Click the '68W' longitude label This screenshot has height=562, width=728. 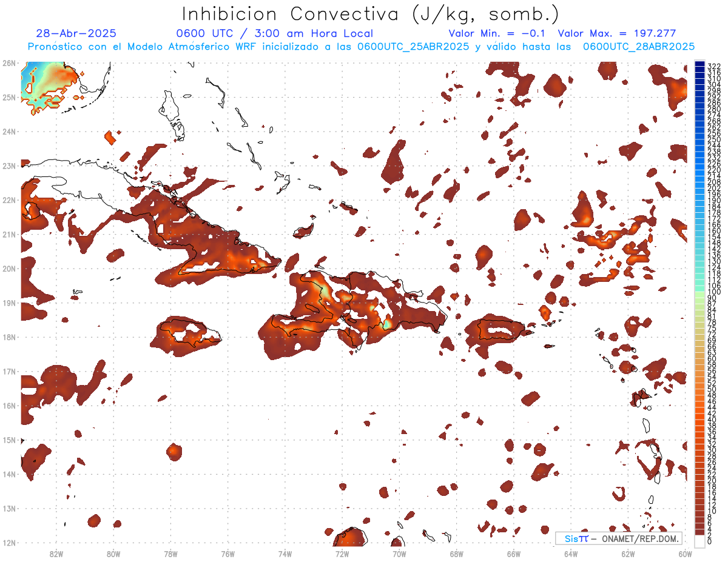[456, 554]
